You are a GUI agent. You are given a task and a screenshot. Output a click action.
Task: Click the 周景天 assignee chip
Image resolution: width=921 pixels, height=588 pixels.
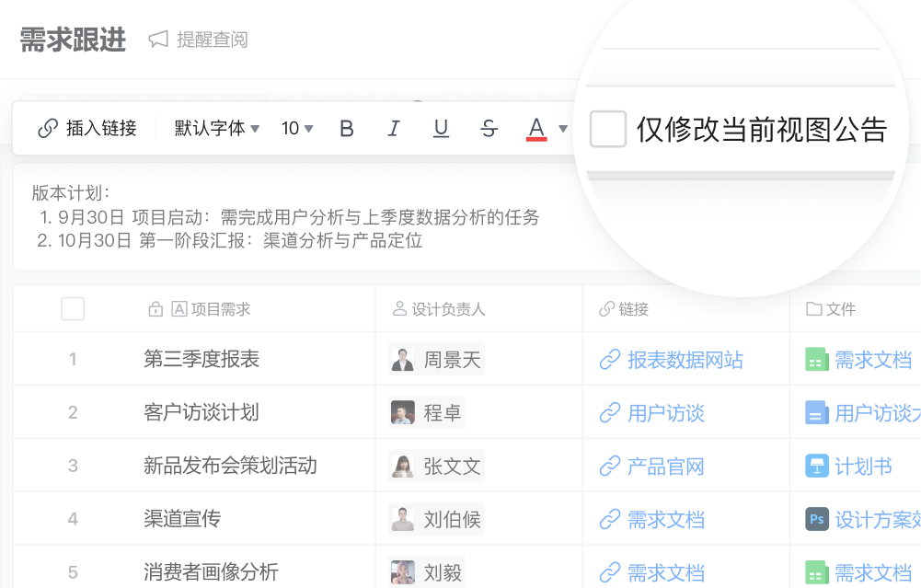436,360
